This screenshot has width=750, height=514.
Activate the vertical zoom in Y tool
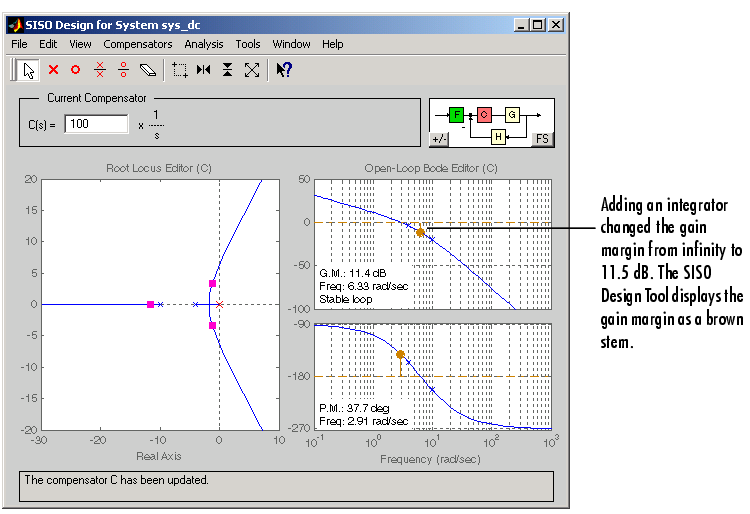228,70
